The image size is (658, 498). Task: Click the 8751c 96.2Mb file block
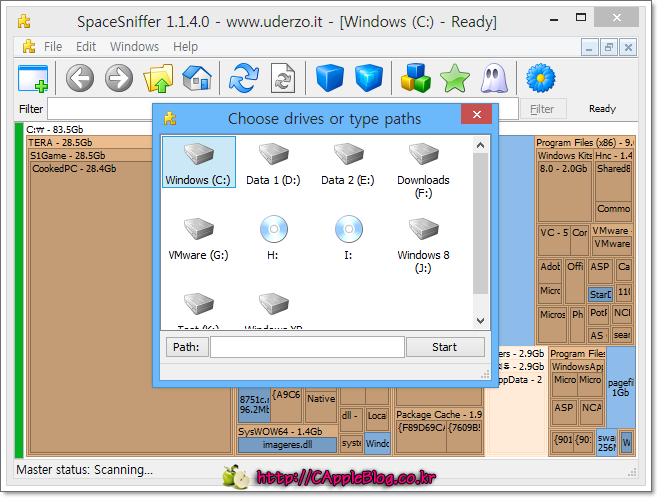coord(254,405)
